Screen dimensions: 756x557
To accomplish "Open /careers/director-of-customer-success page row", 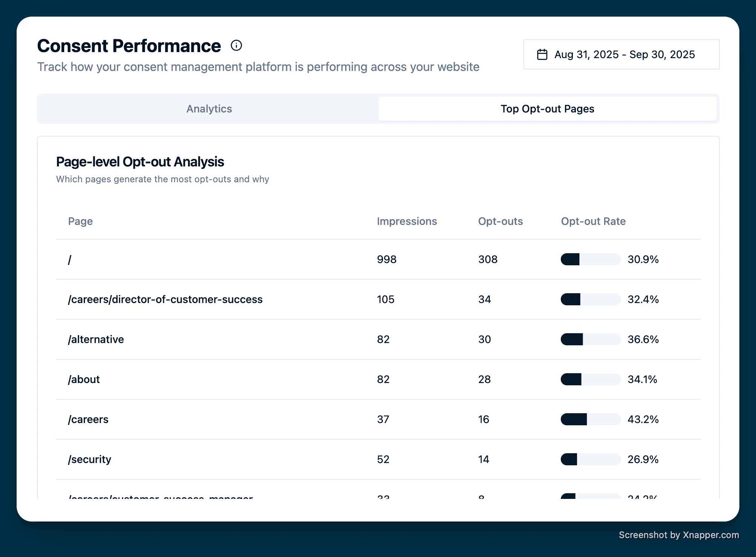I will click(x=165, y=299).
